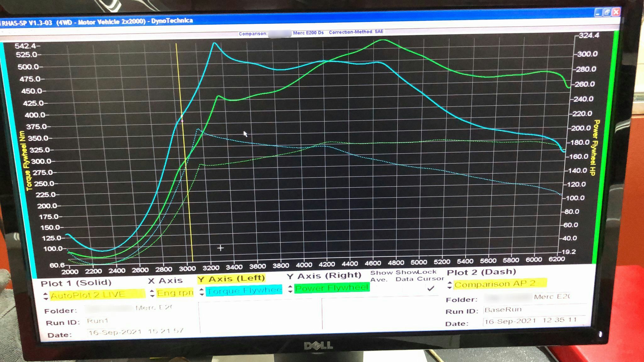Click the Plot 2 (Dash) heading
Screen dimensions: 644x362
coord(481,272)
